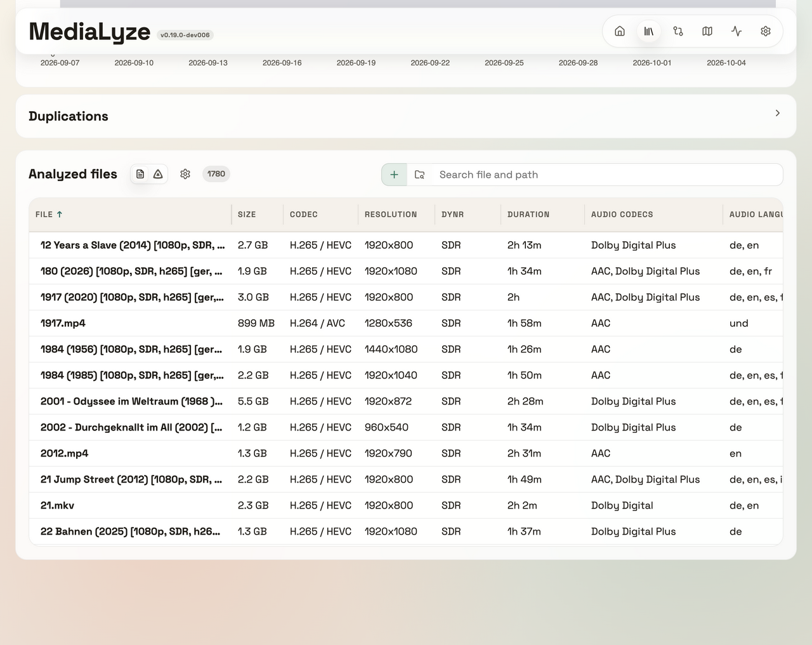This screenshot has height=645, width=812.
Task: Open the path/route connections icon in navigation
Action: pos(678,31)
